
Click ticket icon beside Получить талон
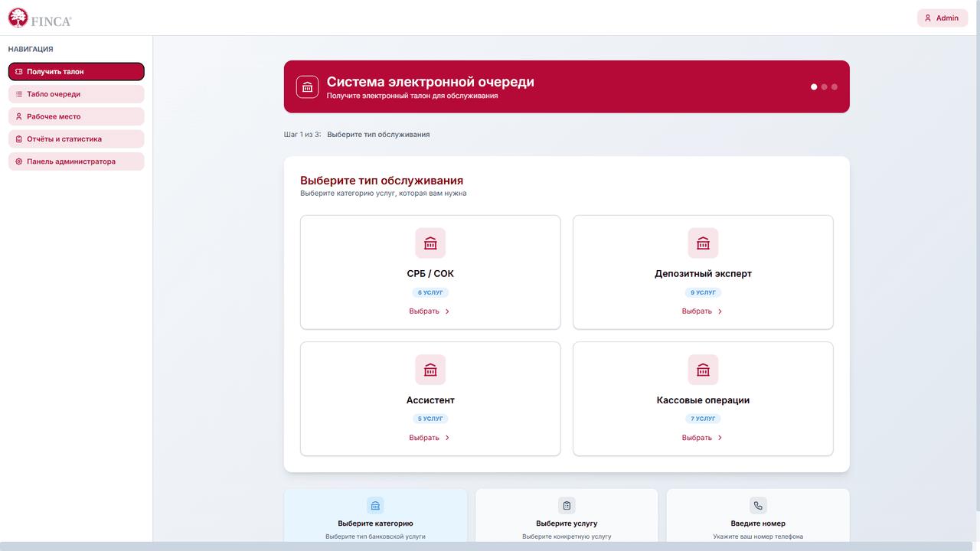point(19,71)
